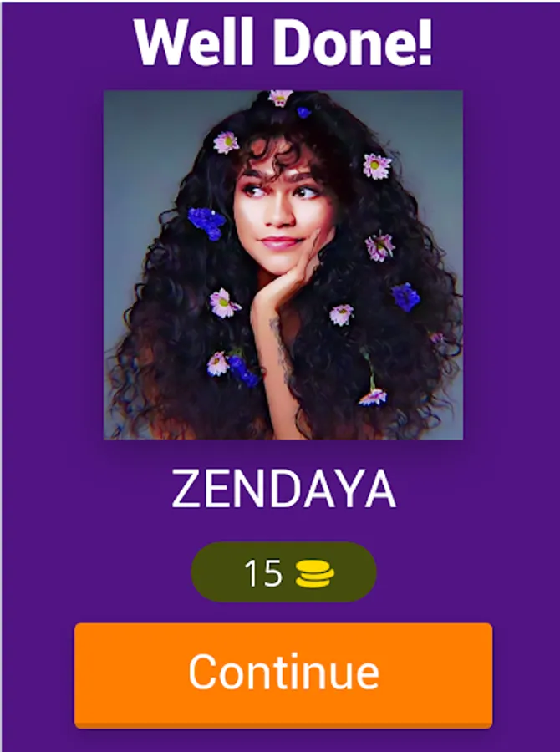The height and width of the screenshot is (752, 560).
Task: Click the pink flower at top of photo
Action: coord(280,98)
